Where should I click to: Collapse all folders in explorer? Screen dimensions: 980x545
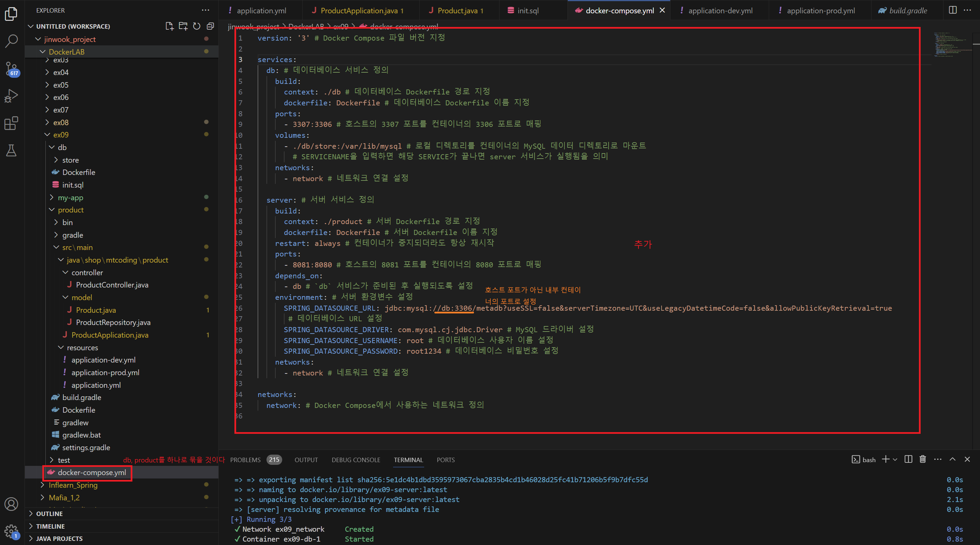[211, 26]
